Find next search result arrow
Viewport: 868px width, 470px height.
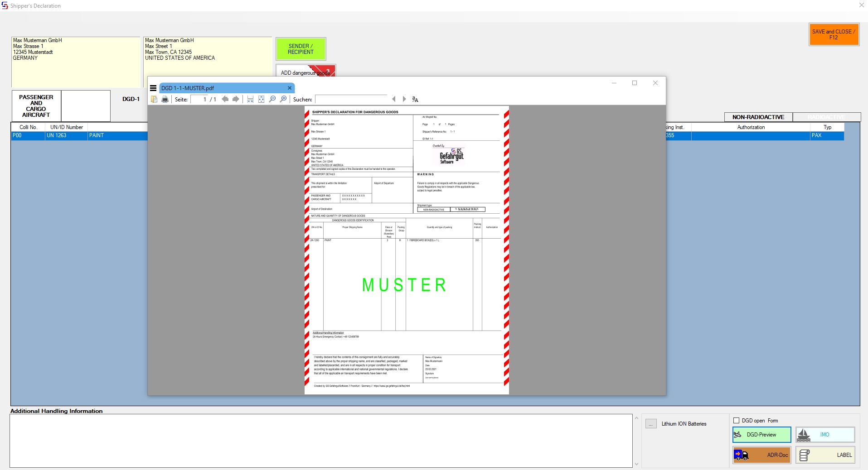pos(404,99)
